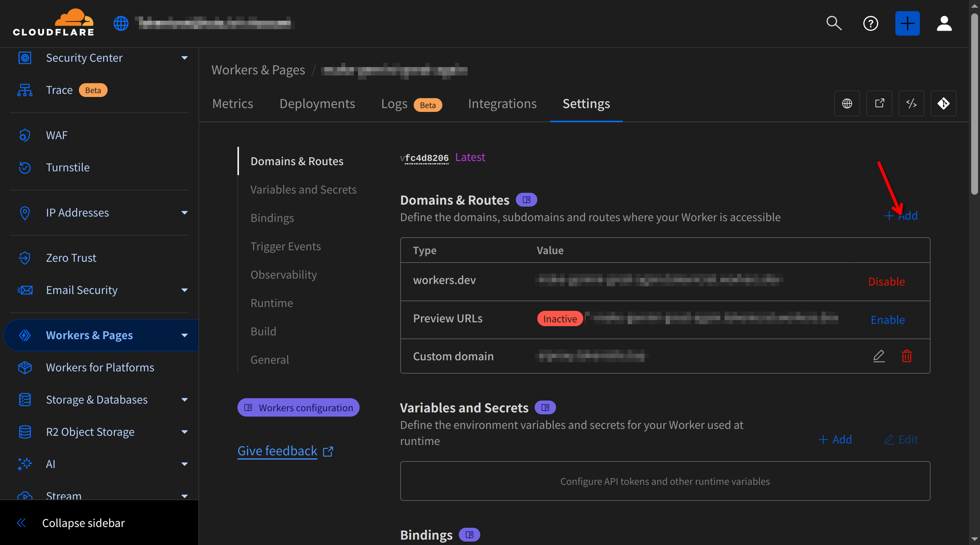
Task: Select Variables and Secrets in settings nav
Action: pos(303,190)
